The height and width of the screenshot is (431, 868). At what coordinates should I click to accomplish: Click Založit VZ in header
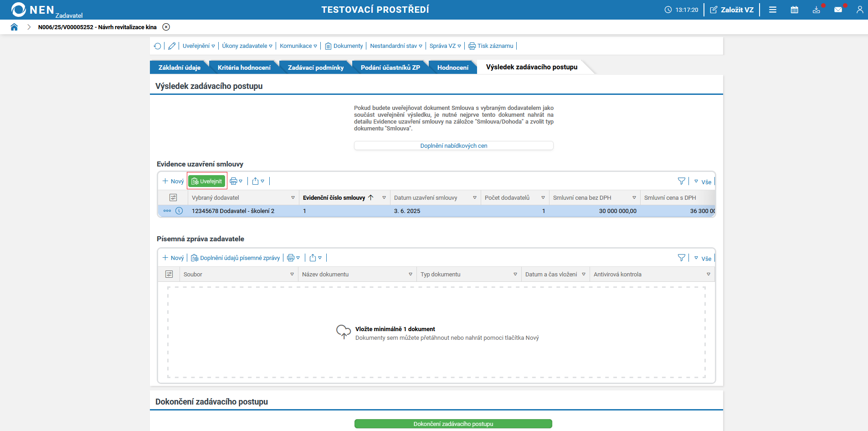pos(732,10)
